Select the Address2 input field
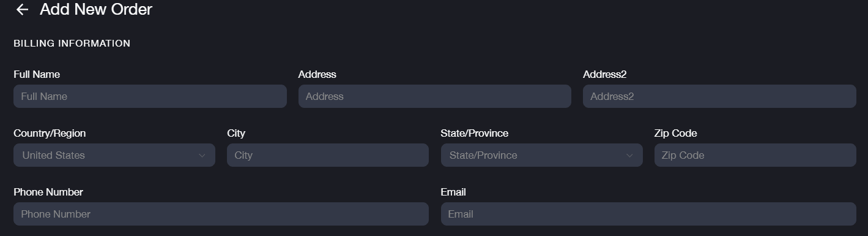 [x=719, y=96]
